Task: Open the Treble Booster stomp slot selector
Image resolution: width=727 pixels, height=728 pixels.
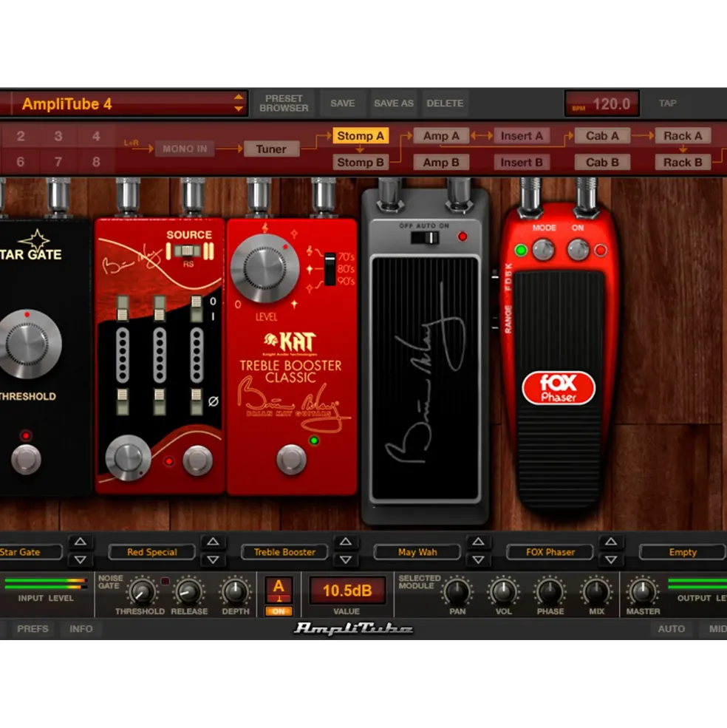Action: (284, 552)
